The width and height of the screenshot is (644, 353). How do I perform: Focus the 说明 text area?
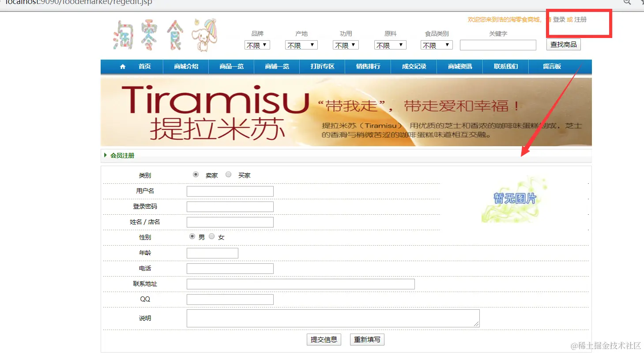(x=333, y=319)
